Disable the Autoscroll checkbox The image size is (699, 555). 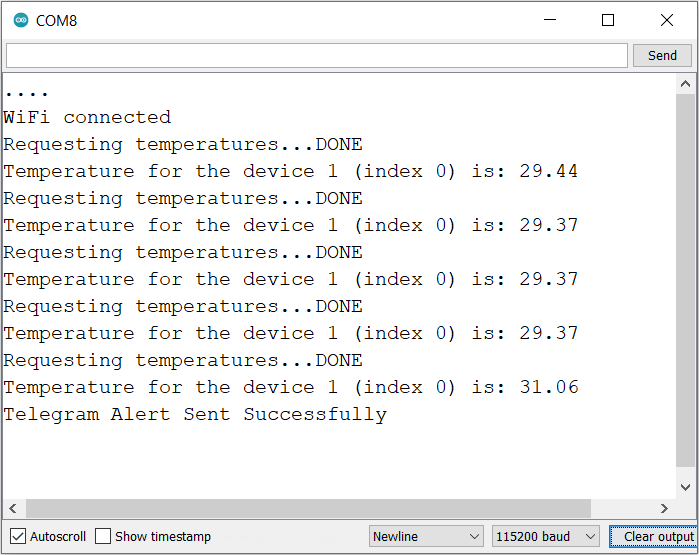click(17, 536)
